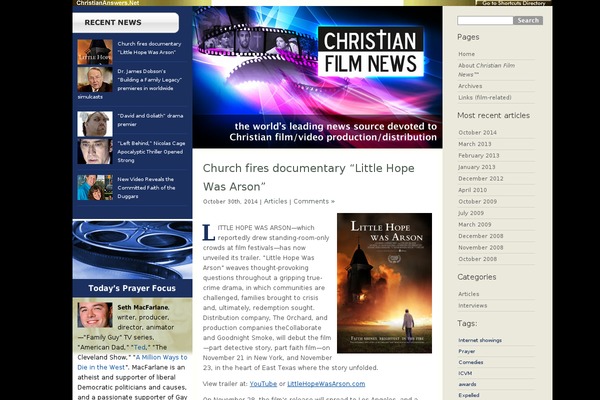Open the James Dobson news thumbnail
600x400 pixels.
95,80
